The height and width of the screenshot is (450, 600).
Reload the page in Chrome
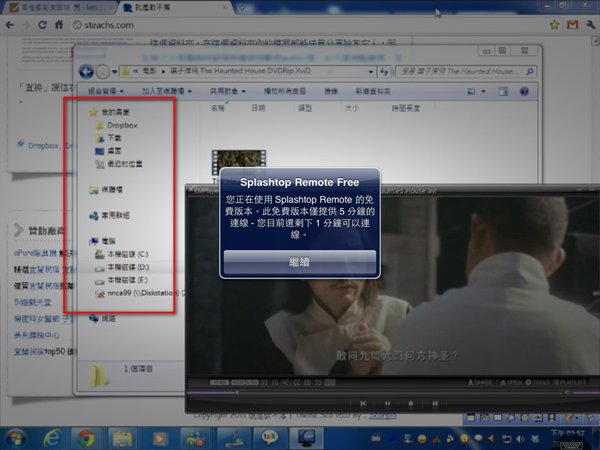click(42, 25)
